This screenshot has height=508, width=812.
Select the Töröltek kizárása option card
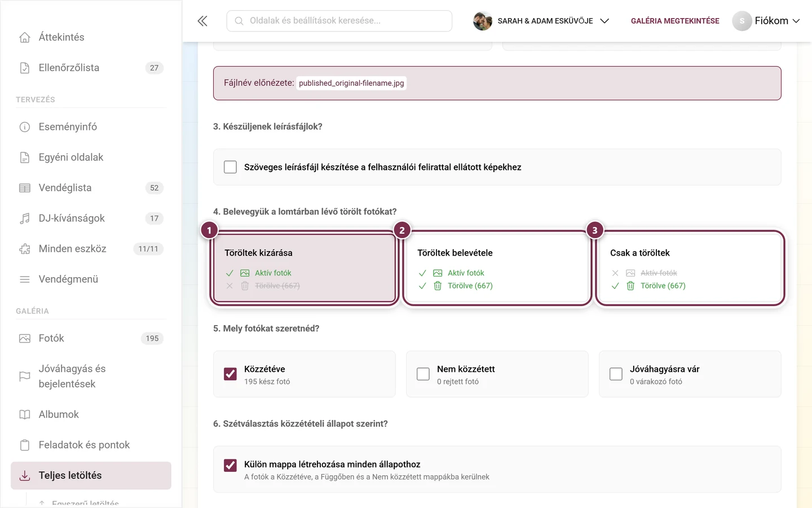[304, 268]
